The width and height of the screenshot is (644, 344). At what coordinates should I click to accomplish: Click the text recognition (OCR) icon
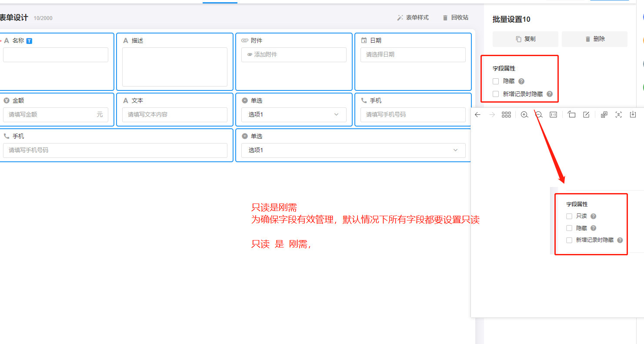coord(618,115)
